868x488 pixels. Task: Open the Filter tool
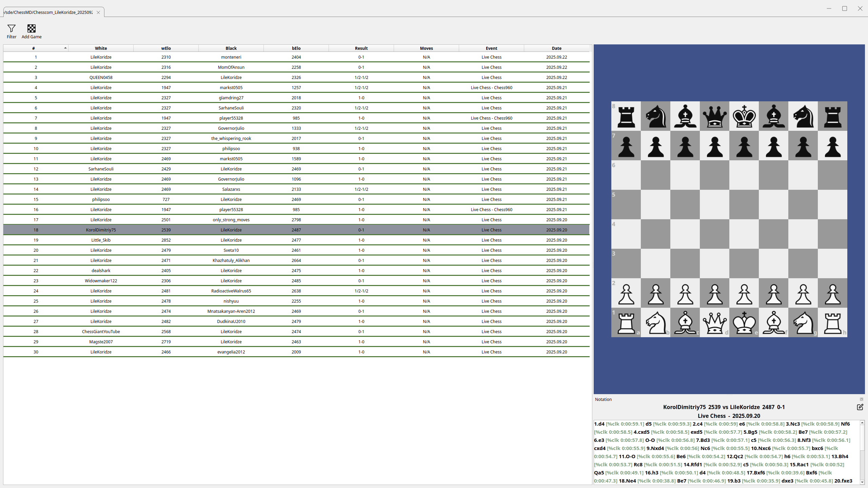(x=12, y=32)
